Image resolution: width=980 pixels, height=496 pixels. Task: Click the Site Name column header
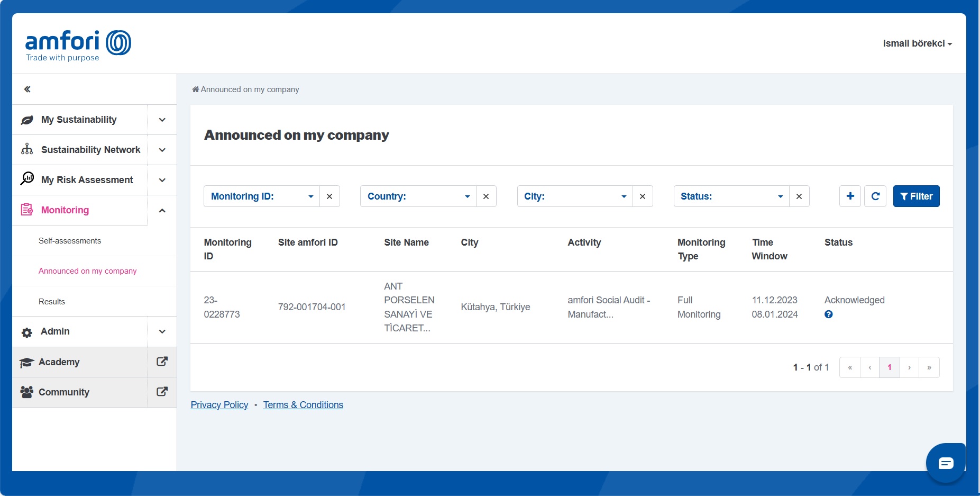pos(407,242)
